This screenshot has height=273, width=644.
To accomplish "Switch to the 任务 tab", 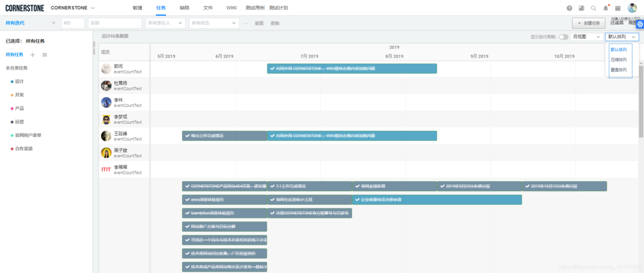I will (161, 8).
